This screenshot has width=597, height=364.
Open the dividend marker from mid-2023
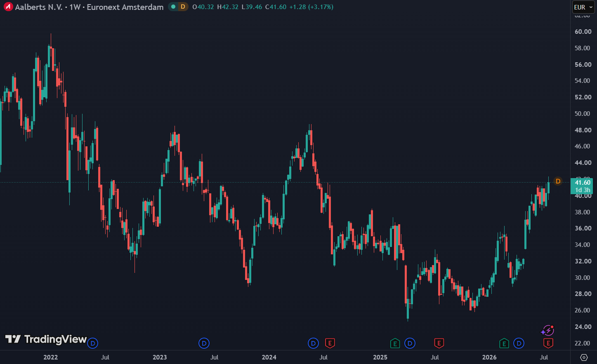point(204,343)
